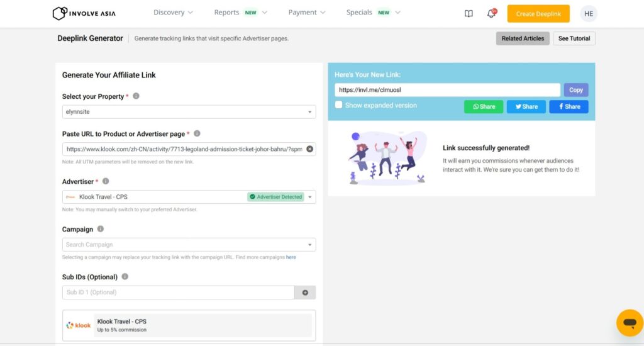
Task: Click the add Sub ID plus icon
Action: tap(305, 293)
